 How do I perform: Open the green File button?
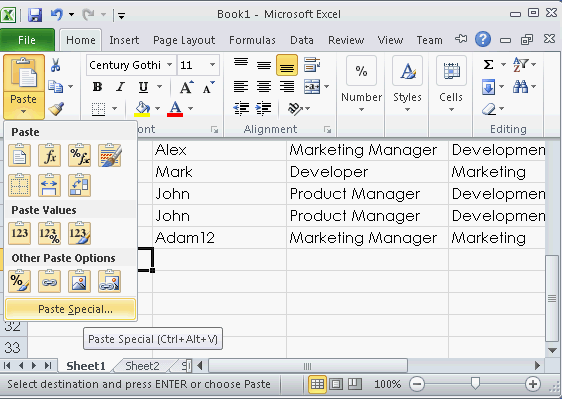(x=27, y=40)
